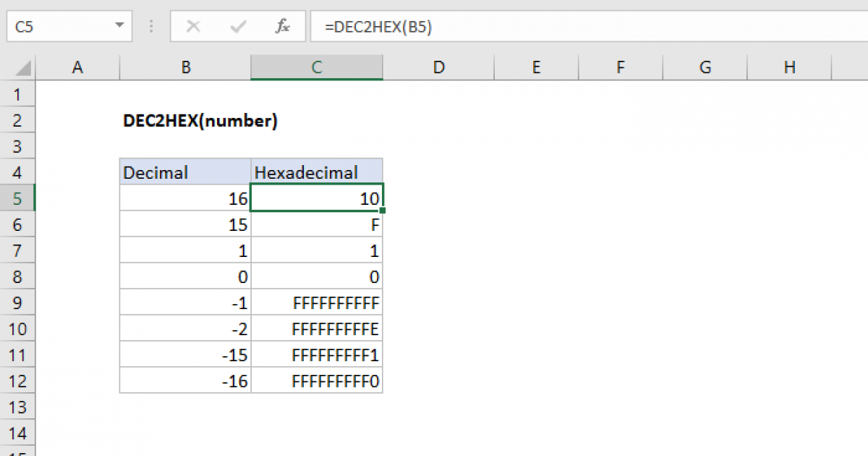Screen dimensions: 868x456
Task: Click the Insert Function fx icon
Action: point(283,26)
